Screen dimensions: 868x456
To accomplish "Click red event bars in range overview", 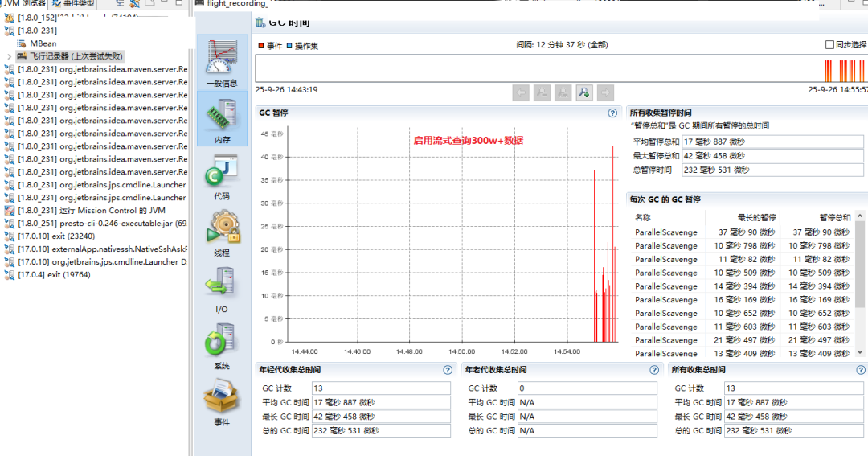I will pyautogui.click(x=844, y=72).
